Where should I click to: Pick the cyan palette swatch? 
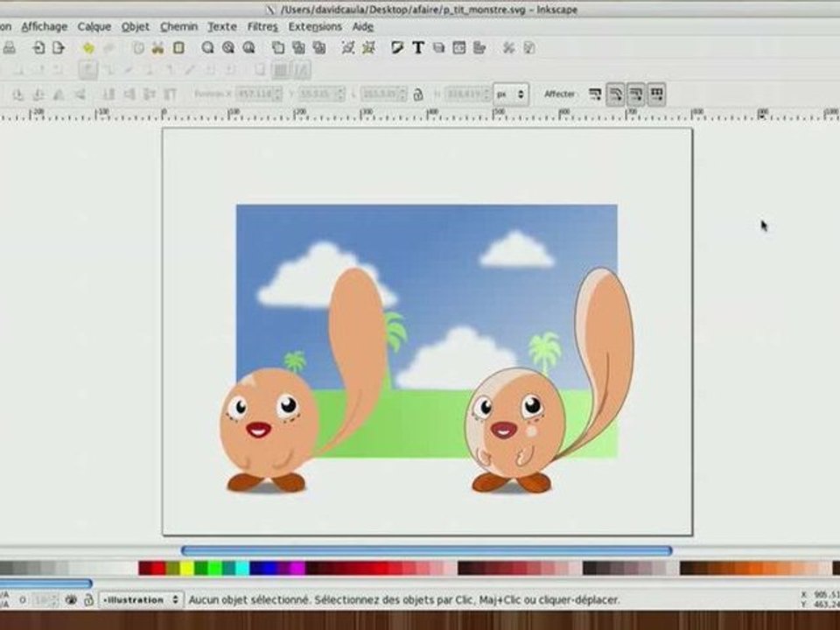(x=242, y=568)
